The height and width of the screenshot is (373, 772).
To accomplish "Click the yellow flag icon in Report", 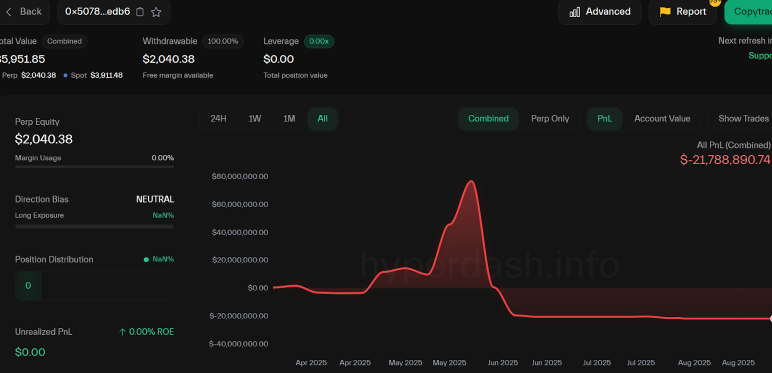I will pos(665,12).
